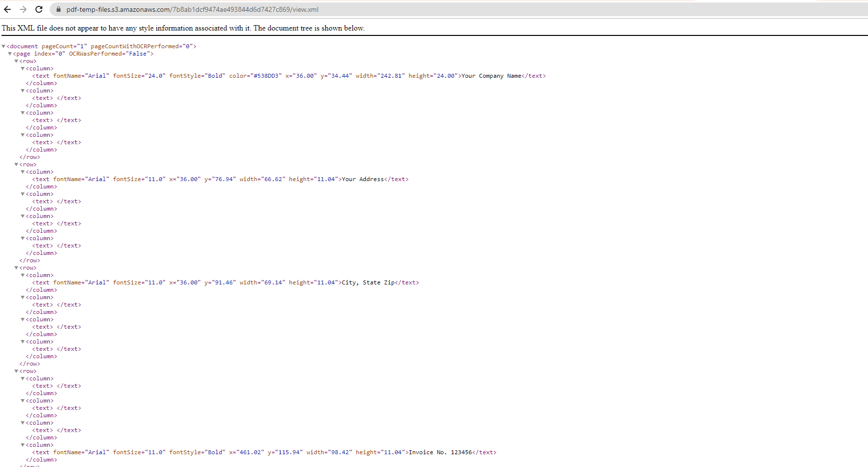
Task: Click the width value "98.42"
Action: 340,452
